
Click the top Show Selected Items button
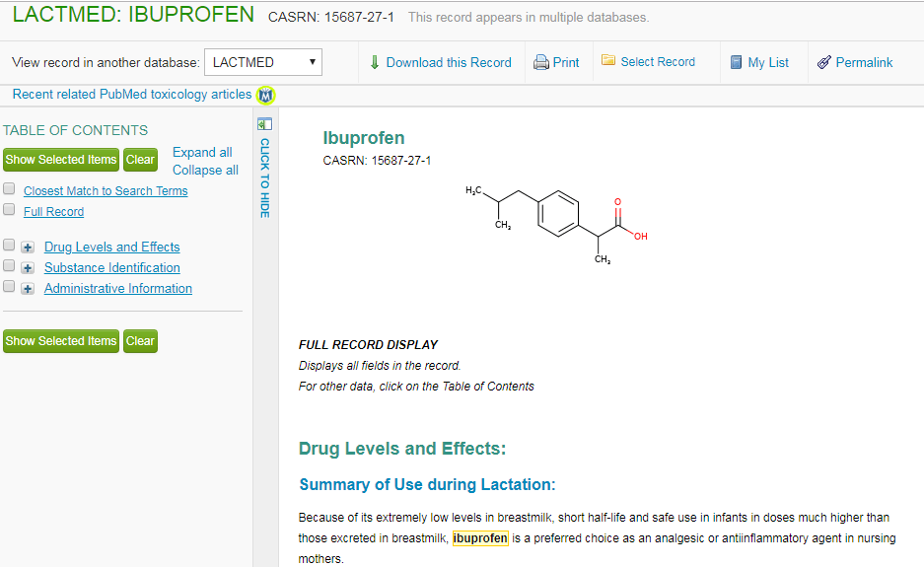61,160
